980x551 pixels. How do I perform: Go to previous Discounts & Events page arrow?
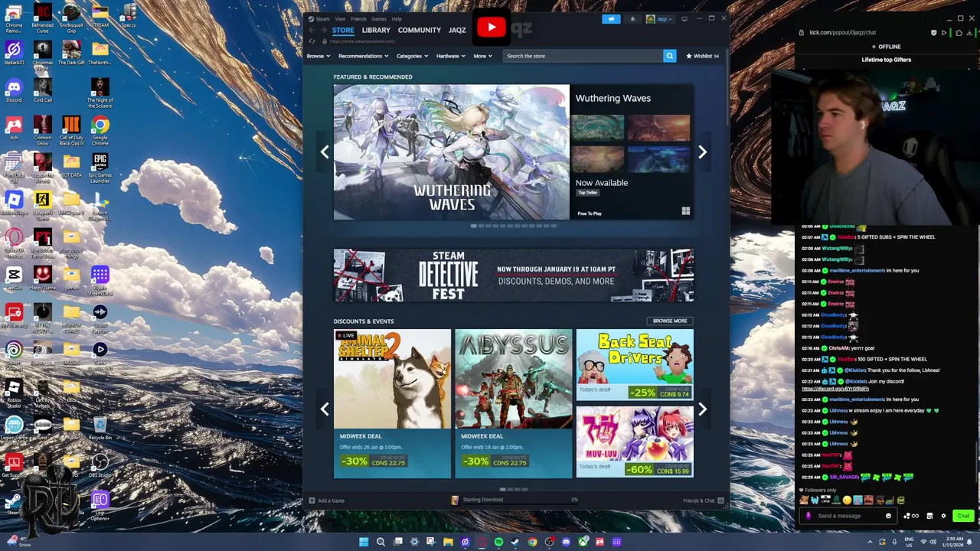click(x=325, y=409)
